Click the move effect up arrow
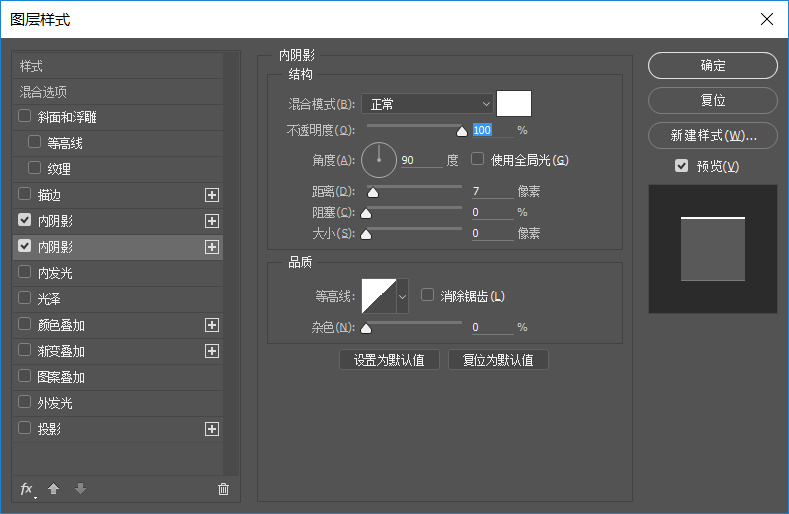The image size is (789, 514). (54, 489)
